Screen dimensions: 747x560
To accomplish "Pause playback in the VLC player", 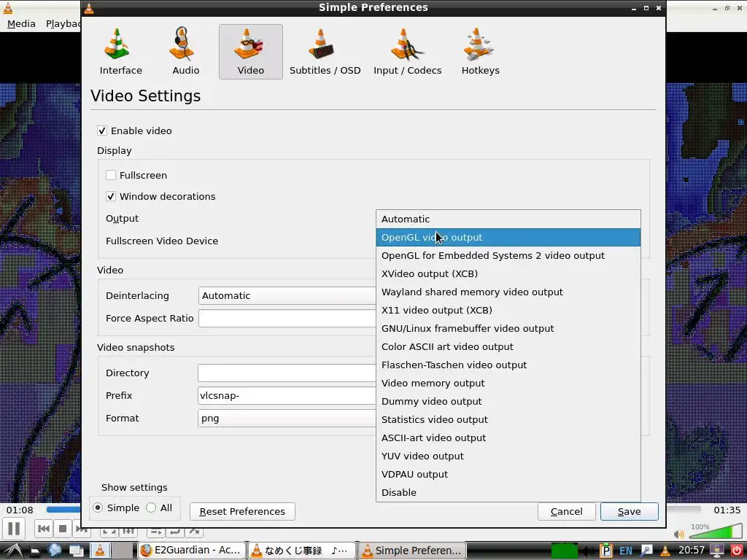I will click(14, 529).
